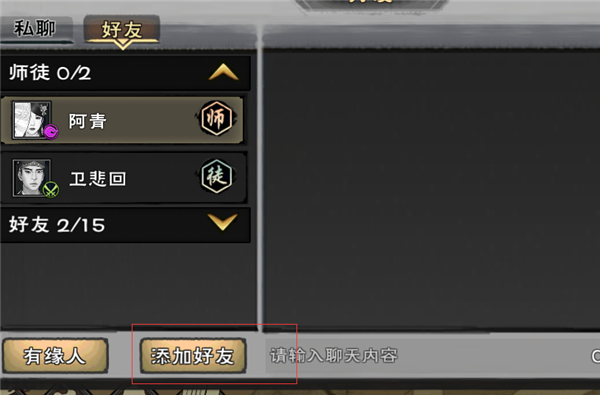Click the 师 hexagon icon beside 阿青
The height and width of the screenshot is (395, 600).
click(217, 119)
